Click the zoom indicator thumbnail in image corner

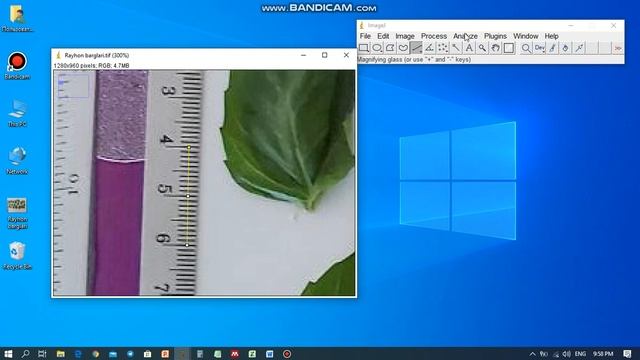tap(73, 86)
